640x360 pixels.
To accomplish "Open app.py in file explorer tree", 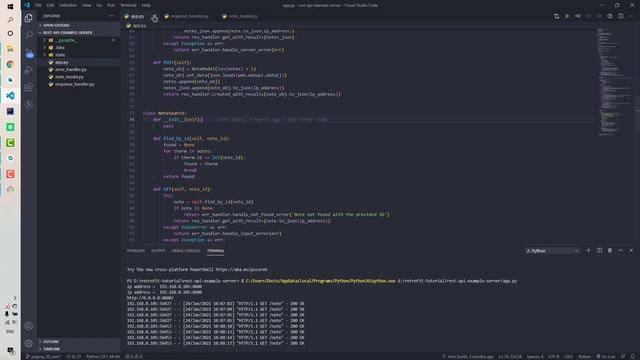I will pos(78,62).
